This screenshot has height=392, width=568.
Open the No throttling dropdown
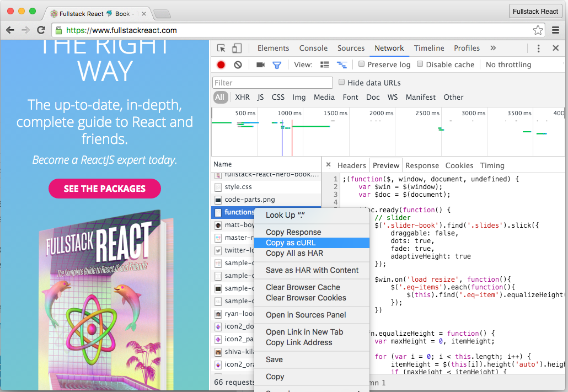click(x=508, y=65)
